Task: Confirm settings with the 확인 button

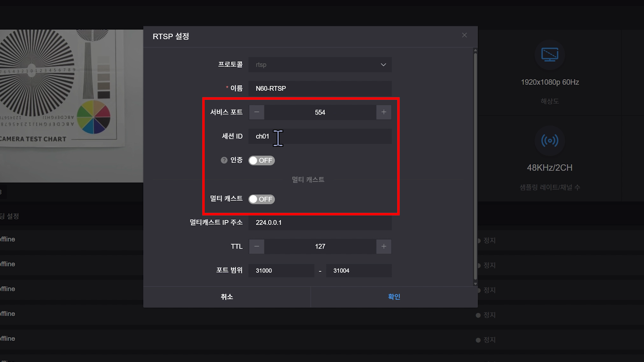Action: pyautogui.click(x=394, y=297)
